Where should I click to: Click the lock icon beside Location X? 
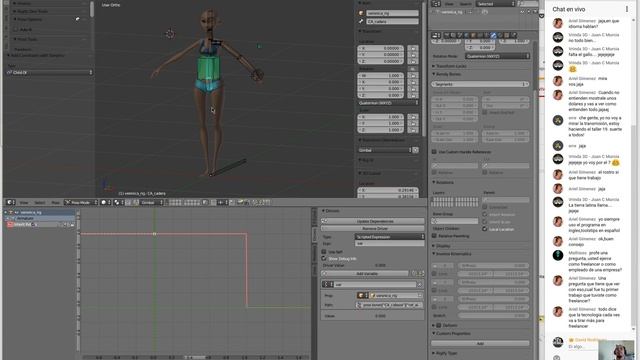(x=413, y=48)
